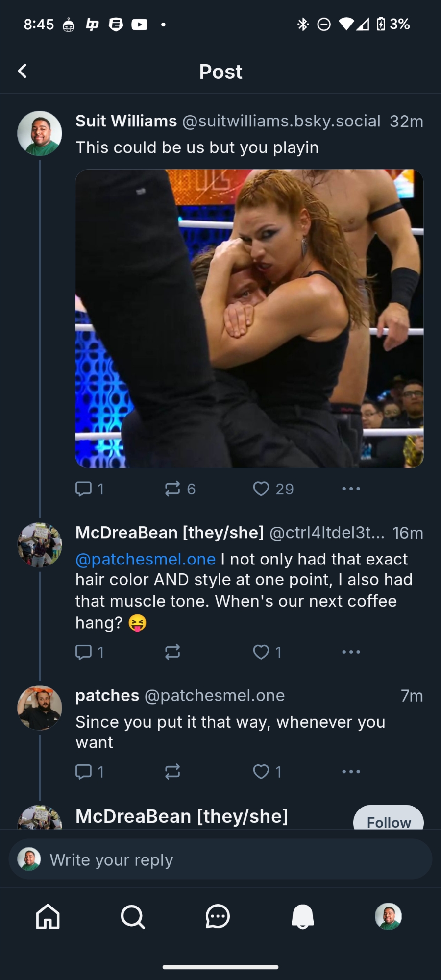Image resolution: width=441 pixels, height=980 pixels.
Task: Open the Notifications bell
Action: [303, 916]
